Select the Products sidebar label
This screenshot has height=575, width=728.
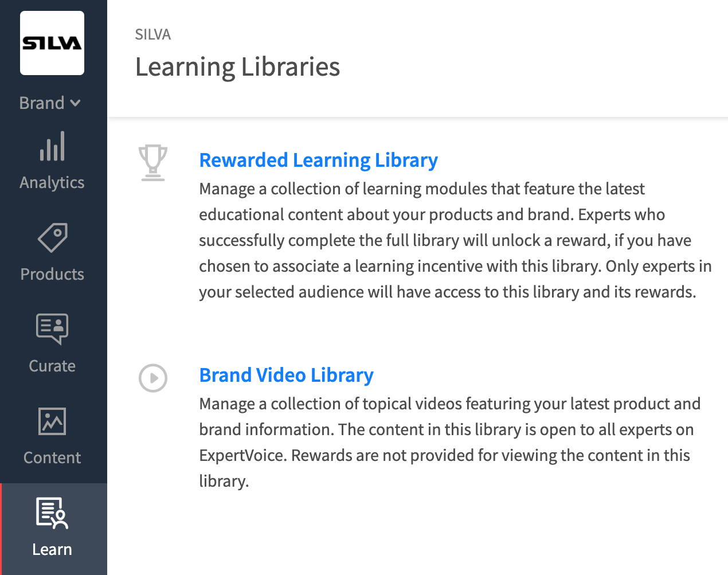pos(52,274)
